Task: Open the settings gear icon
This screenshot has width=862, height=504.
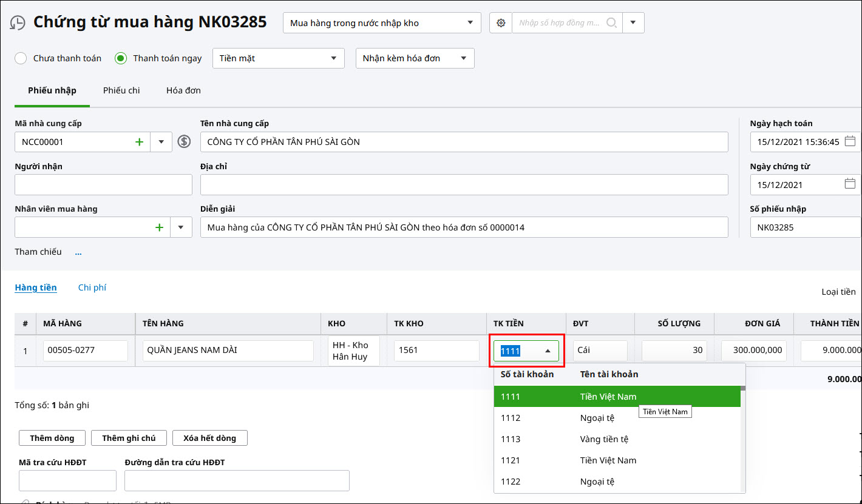Action: (501, 23)
